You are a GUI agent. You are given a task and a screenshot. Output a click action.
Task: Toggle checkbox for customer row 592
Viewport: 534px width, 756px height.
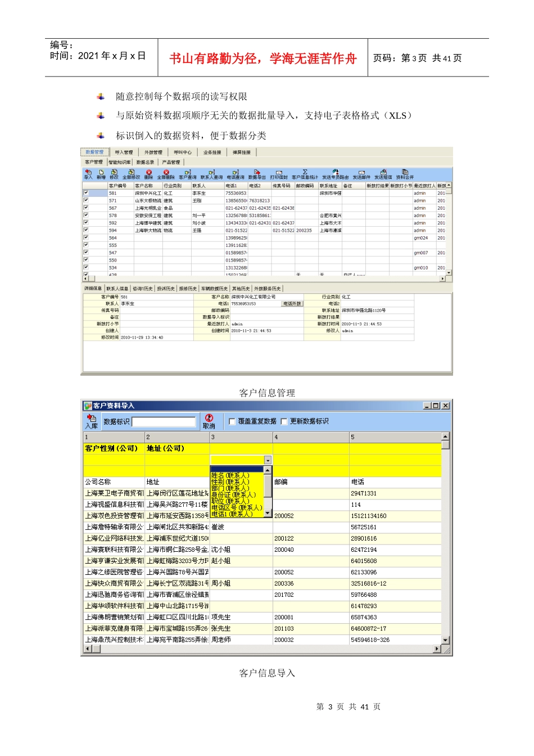pyautogui.click(x=86, y=222)
